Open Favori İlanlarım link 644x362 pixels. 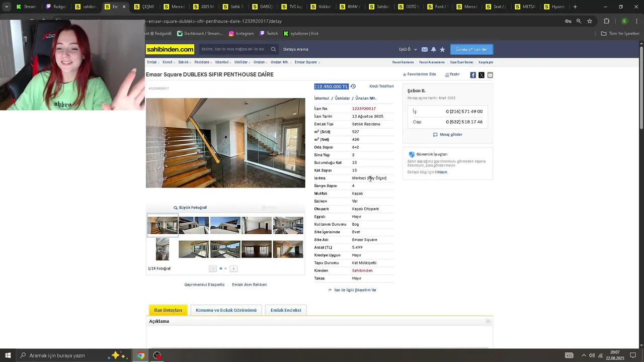click(403, 62)
